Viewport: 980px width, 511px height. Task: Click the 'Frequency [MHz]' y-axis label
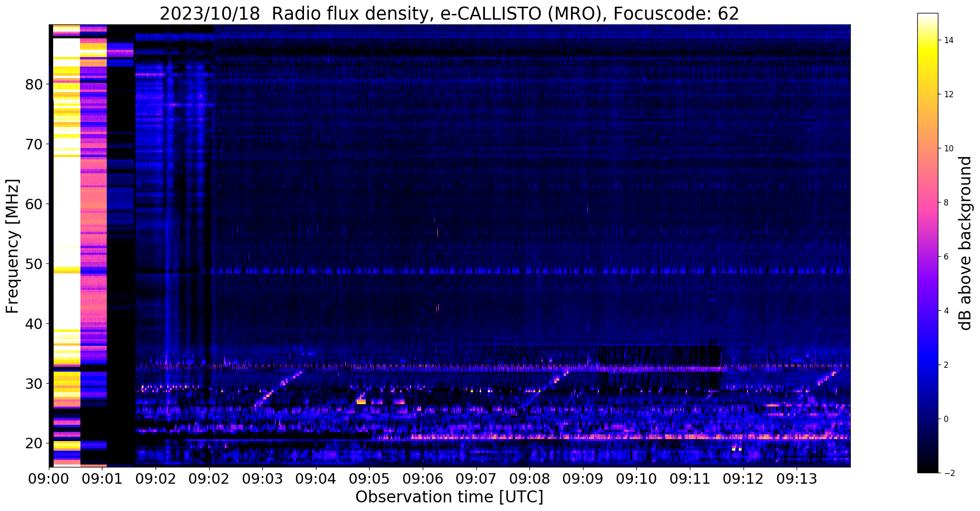click(x=12, y=246)
